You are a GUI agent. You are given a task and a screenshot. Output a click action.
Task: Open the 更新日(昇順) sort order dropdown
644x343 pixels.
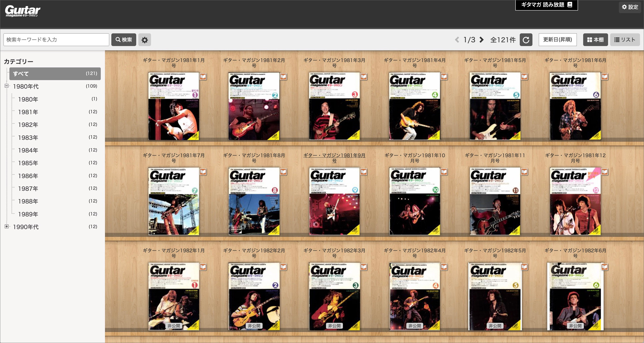(x=558, y=40)
